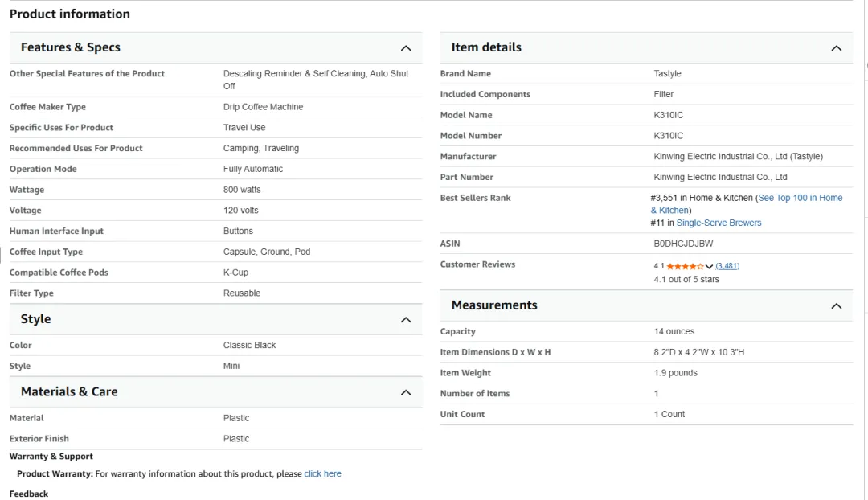Click the Model Name value K310IC
The height and width of the screenshot is (500, 868).
[x=668, y=115]
